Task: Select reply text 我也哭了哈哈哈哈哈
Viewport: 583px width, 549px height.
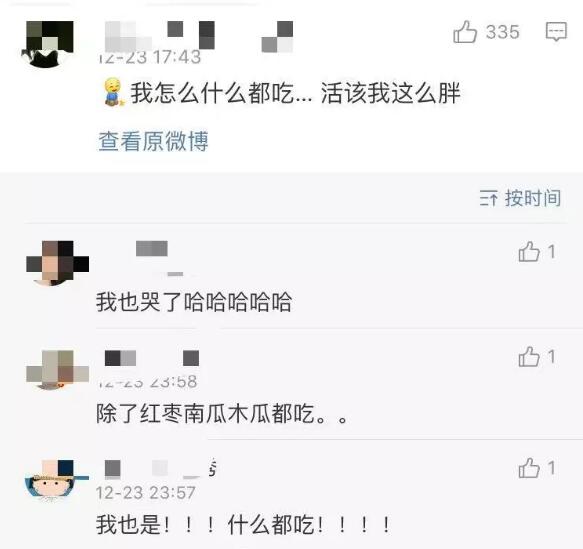Action: click(194, 301)
